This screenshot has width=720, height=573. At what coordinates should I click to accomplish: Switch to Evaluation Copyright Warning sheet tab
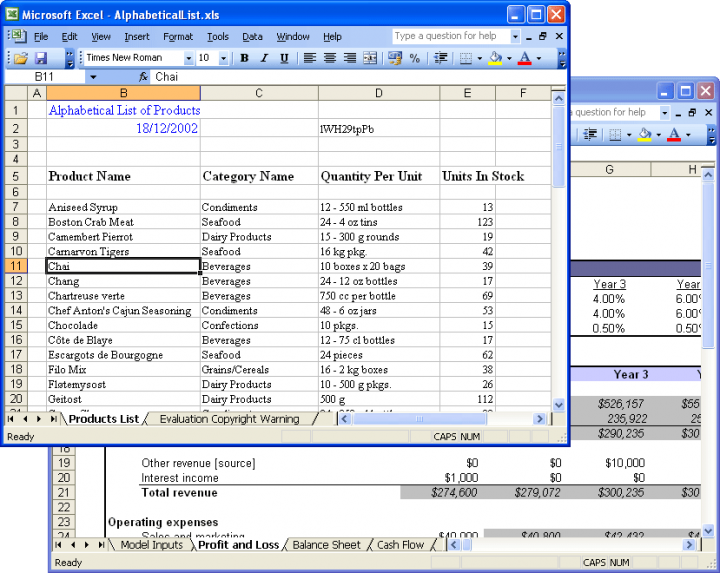tap(229, 419)
